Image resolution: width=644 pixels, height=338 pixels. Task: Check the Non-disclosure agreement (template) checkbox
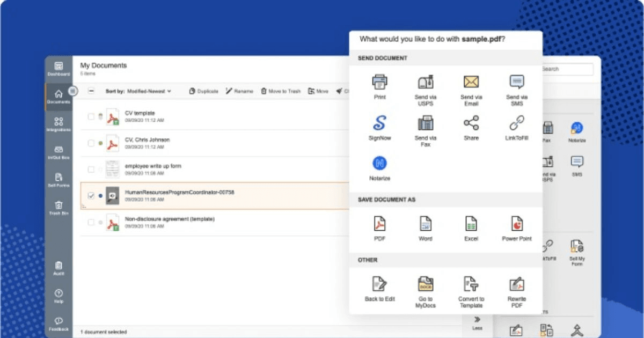pos(91,222)
